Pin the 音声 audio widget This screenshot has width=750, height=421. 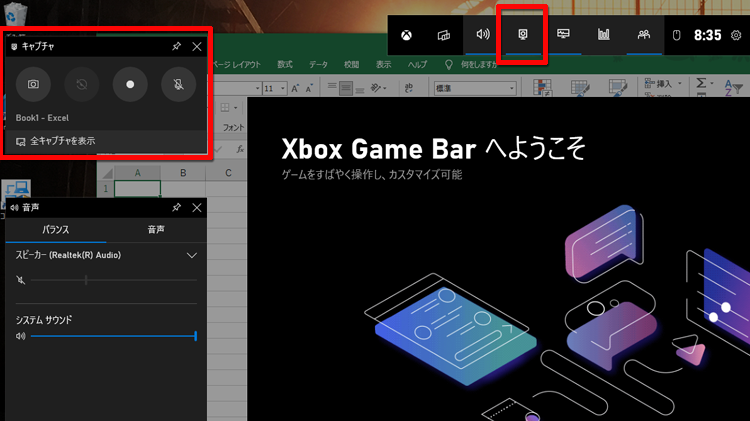[x=176, y=207]
